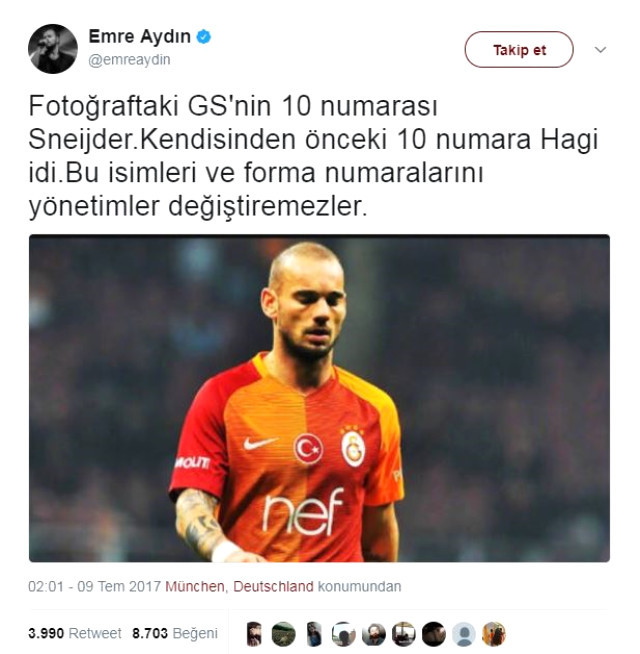Screen dimensions: 640x654
Task: Open the München location link
Action: click(196, 586)
